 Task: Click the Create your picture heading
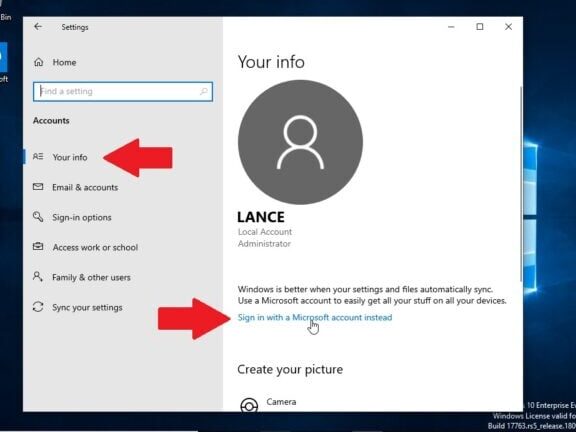point(290,370)
